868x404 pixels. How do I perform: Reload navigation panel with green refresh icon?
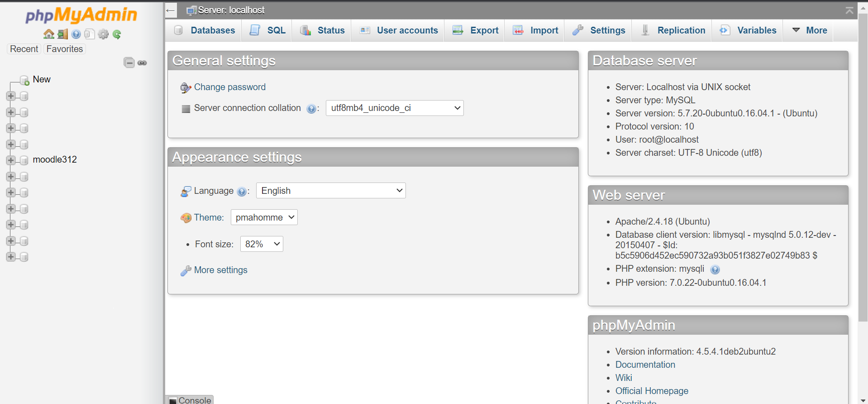[x=117, y=34]
